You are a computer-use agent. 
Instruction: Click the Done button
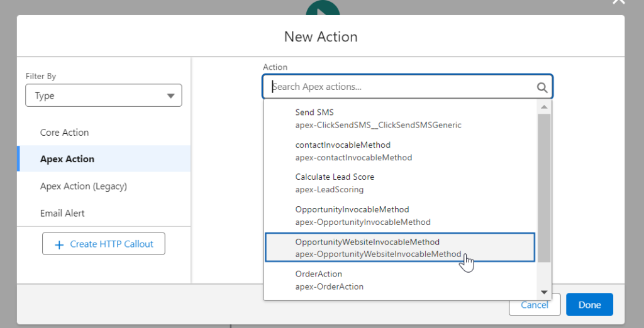tap(589, 305)
